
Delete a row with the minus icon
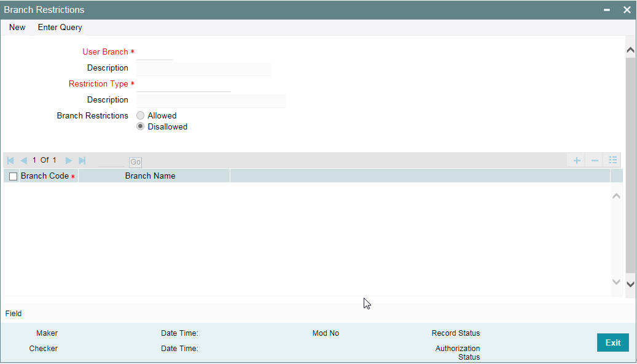[595, 161]
